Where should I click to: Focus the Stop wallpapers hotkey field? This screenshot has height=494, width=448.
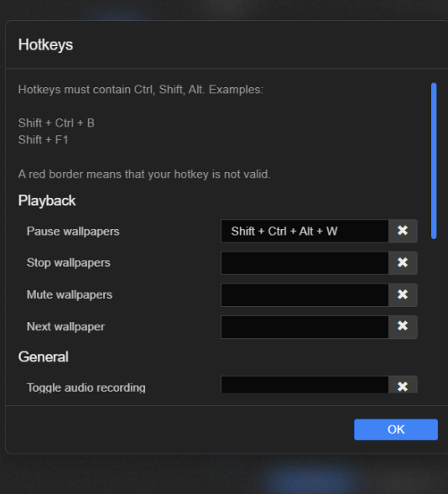click(x=305, y=263)
